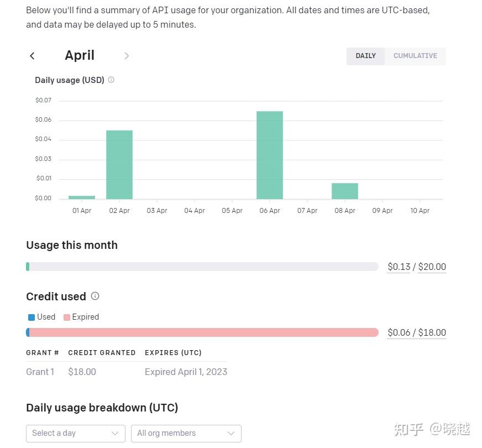The height and width of the screenshot is (448, 482).
Task: Open the Daily usage info icon
Action: tap(111, 80)
